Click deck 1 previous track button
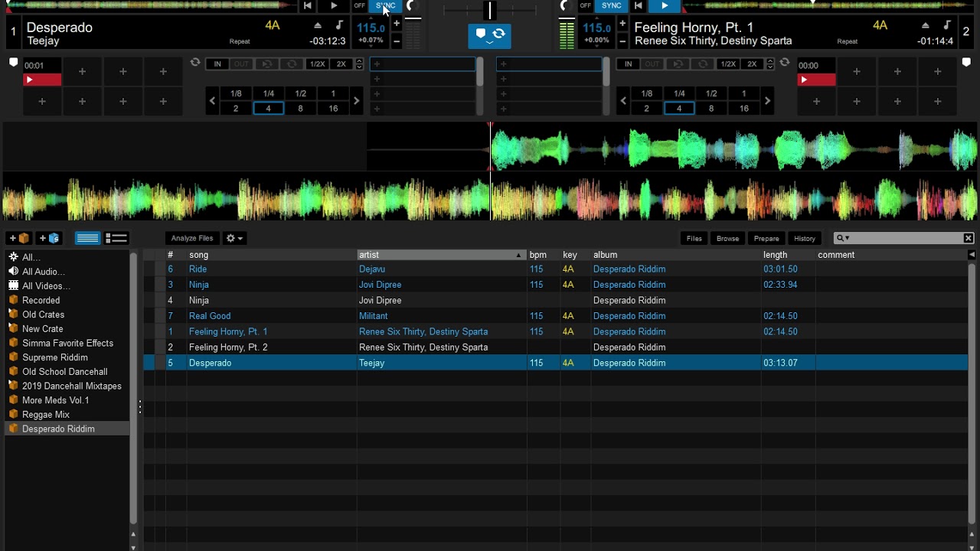The image size is (980, 551). [x=307, y=5]
